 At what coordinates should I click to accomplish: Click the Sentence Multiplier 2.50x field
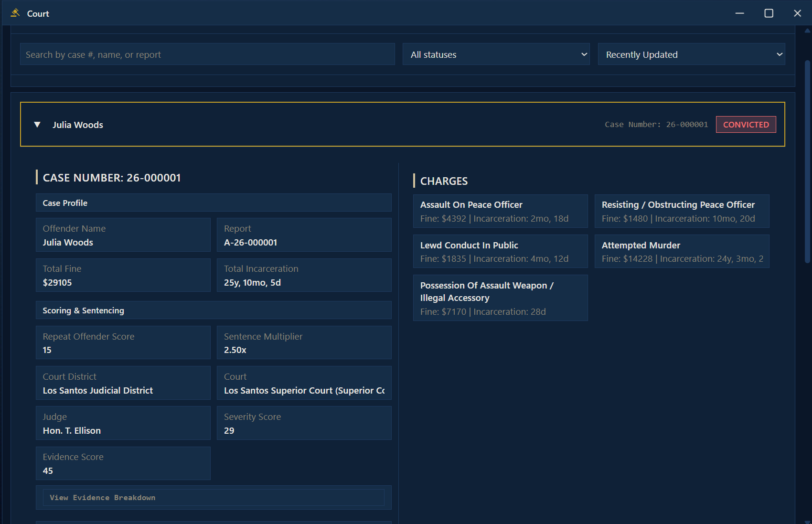point(304,342)
